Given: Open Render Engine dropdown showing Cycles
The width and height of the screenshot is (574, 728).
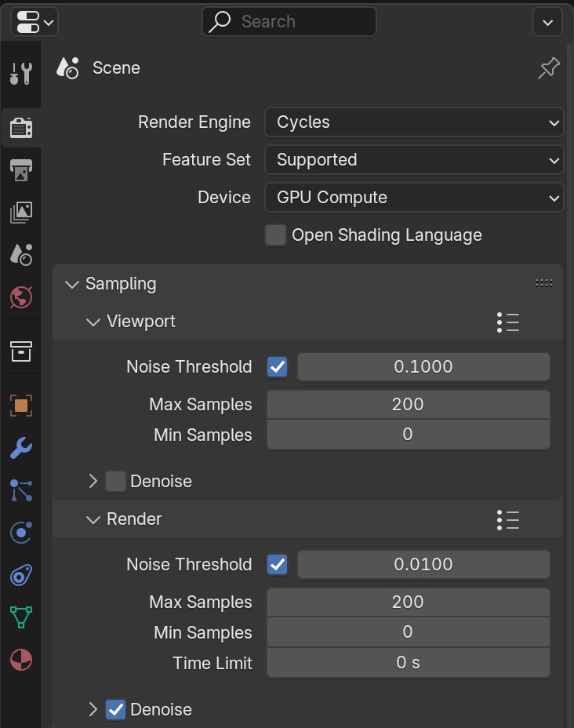Looking at the screenshot, I should [414, 122].
